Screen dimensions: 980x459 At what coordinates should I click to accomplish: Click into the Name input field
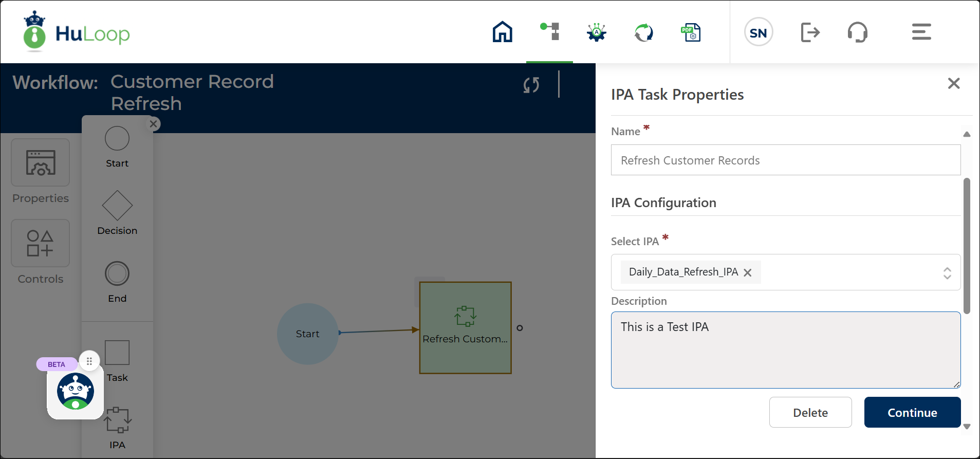785,160
